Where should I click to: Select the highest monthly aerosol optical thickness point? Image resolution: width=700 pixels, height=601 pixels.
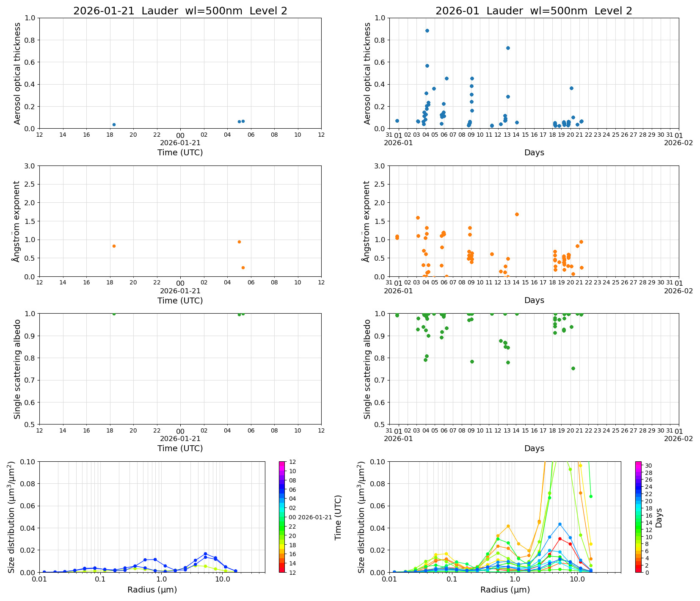(x=427, y=31)
